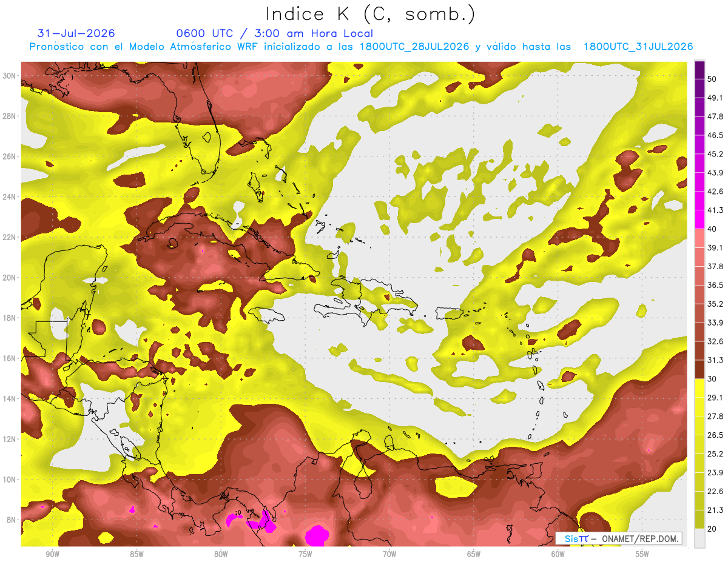This screenshot has height=562, width=728.
Task: Click the colorbar label '49.1'
Action: coord(715,98)
